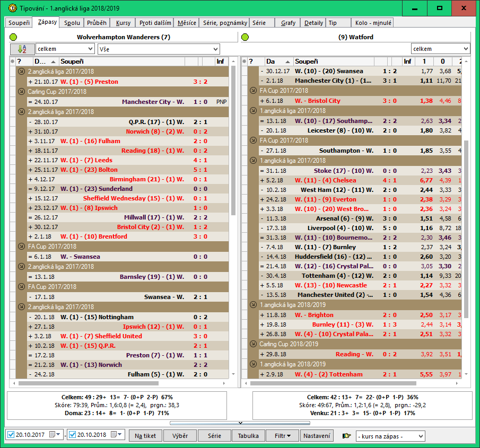Click the odds 6,77 in Chelsea row
The width and height of the screenshot is (480, 448).
[x=426, y=181]
